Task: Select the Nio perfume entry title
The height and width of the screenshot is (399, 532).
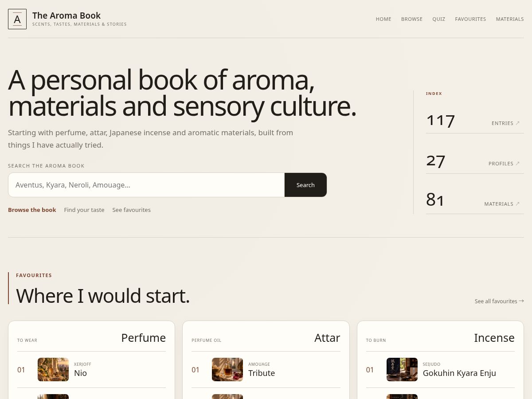Action: click(80, 373)
